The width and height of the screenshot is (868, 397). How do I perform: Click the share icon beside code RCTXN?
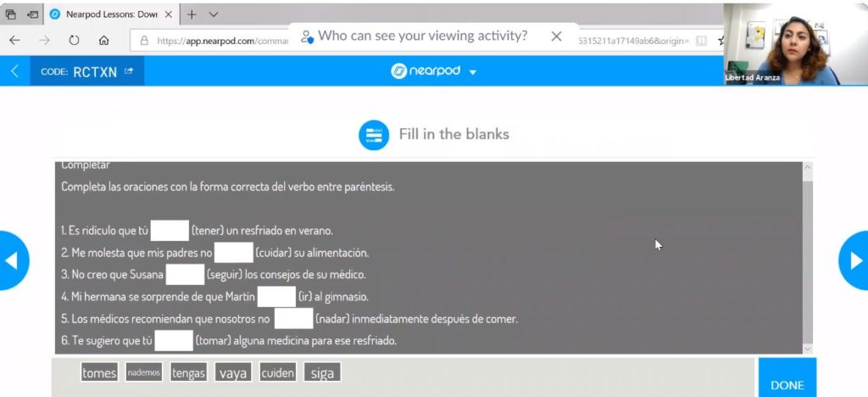click(x=129, y=71)
